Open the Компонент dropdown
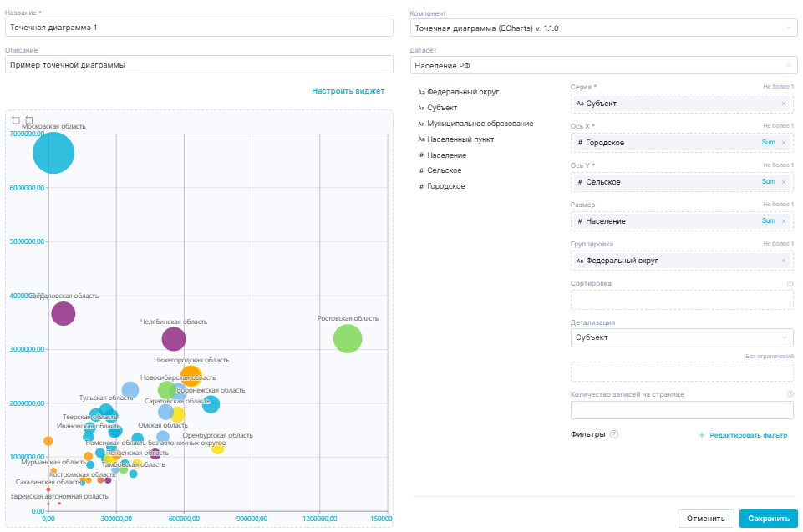This screenshot has height=532, width=803. [603, 28]
